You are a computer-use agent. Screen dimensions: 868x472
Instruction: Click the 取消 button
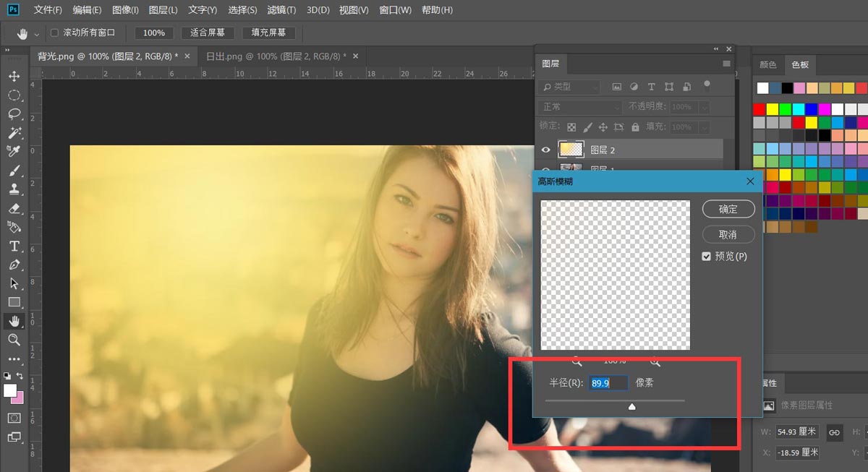coord(728,235)
